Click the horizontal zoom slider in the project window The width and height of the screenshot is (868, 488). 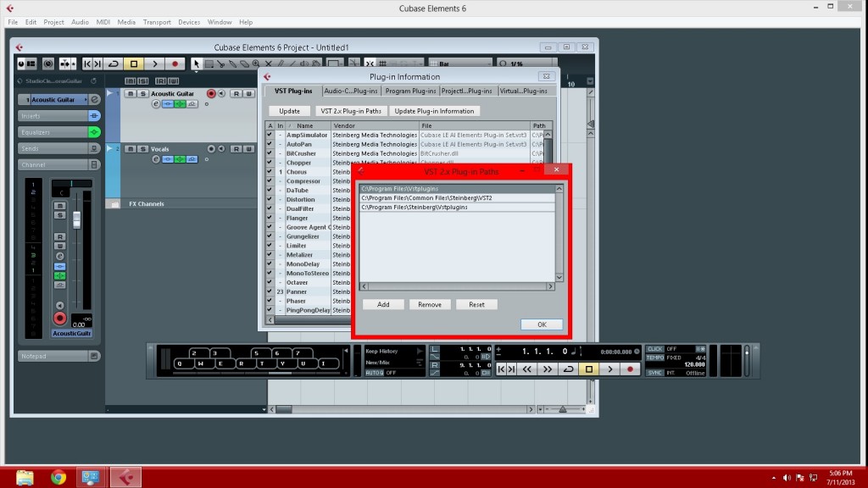[x=563, y=409]
